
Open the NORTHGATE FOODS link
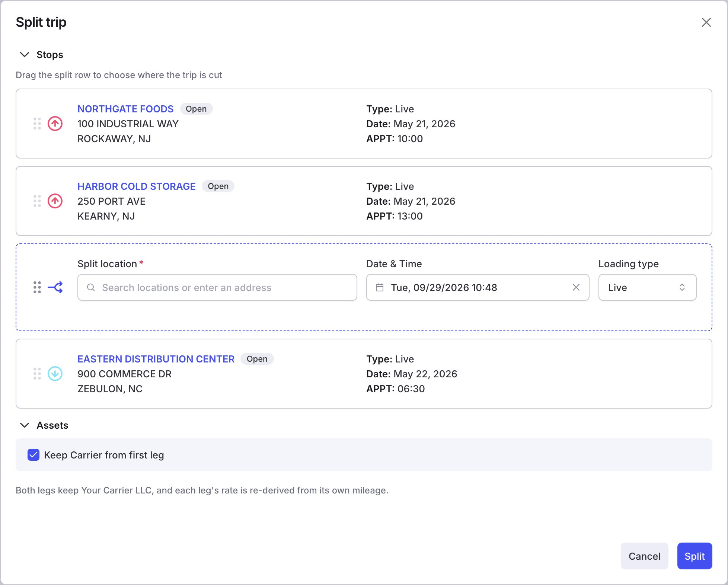click(x=125, y=109)
